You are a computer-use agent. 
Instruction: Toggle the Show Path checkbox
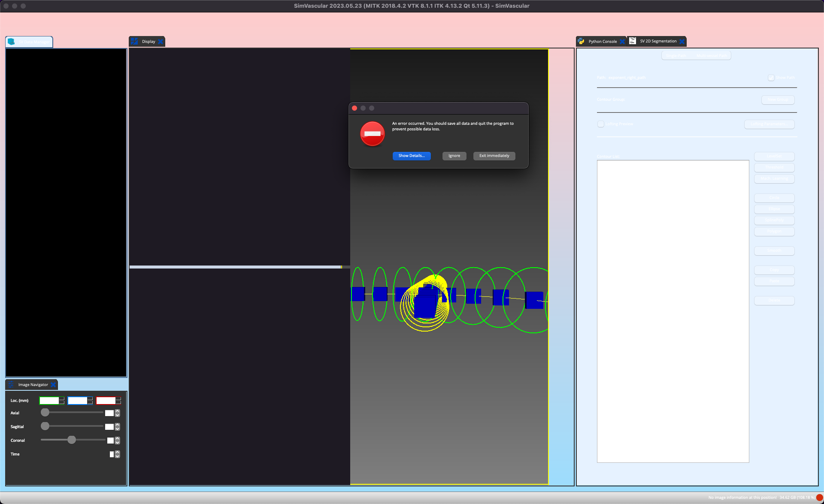click(771, 78)
